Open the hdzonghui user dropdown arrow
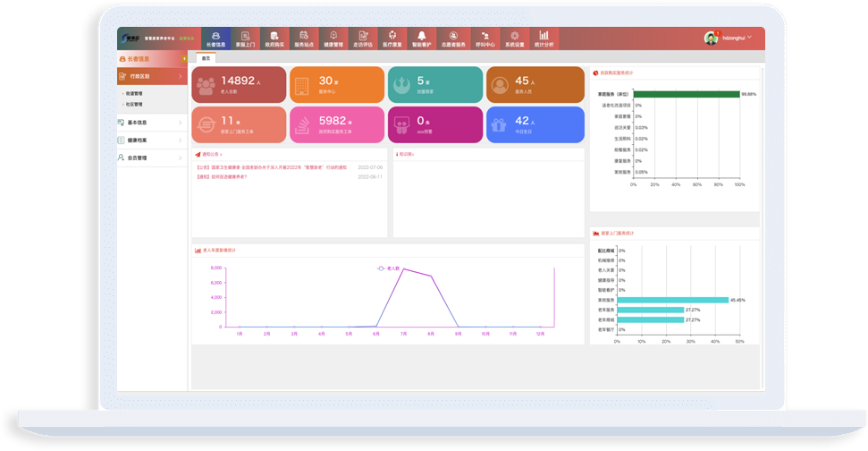The width and height of the screenshot is (868, 451). [749, 38]
